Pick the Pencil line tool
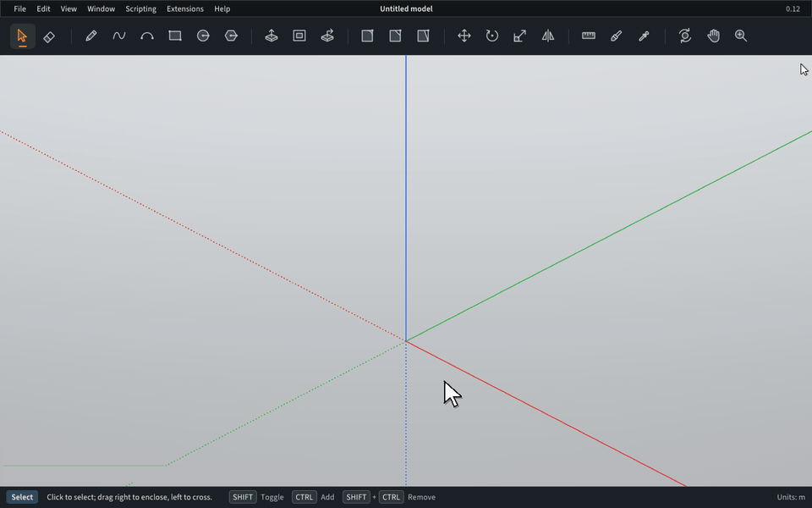This screenshot has height=508, width=812. [x=91, y=36]
